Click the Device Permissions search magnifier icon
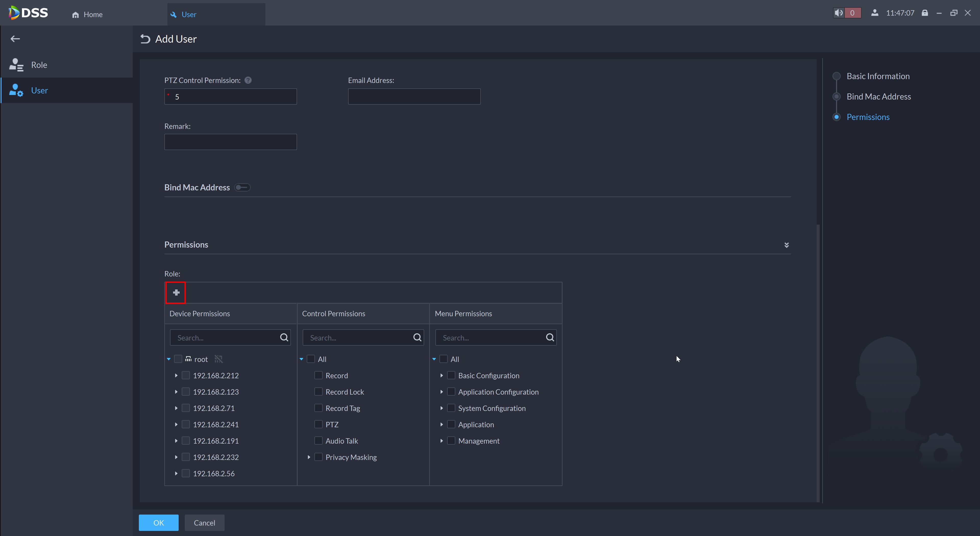 coord(284,337)
